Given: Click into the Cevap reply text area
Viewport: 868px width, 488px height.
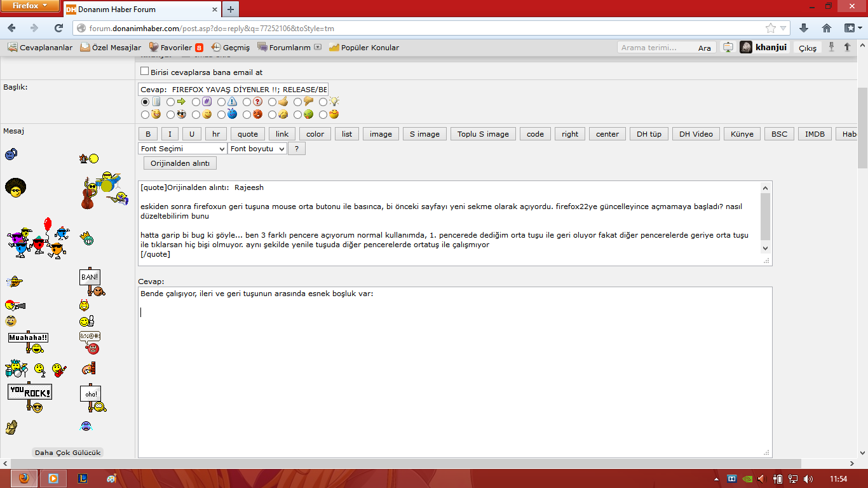Looking at the screenshot, I should pyautogui.click(x=455, y=372).
